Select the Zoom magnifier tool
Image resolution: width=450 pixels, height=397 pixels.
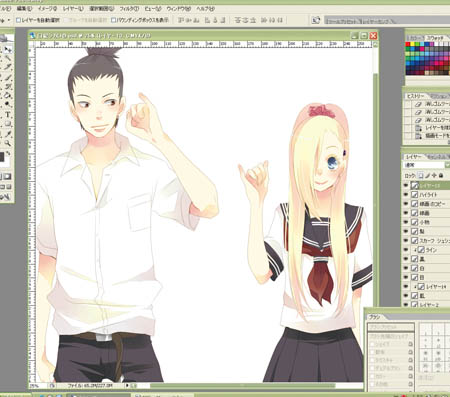click(x=8, y=143)
